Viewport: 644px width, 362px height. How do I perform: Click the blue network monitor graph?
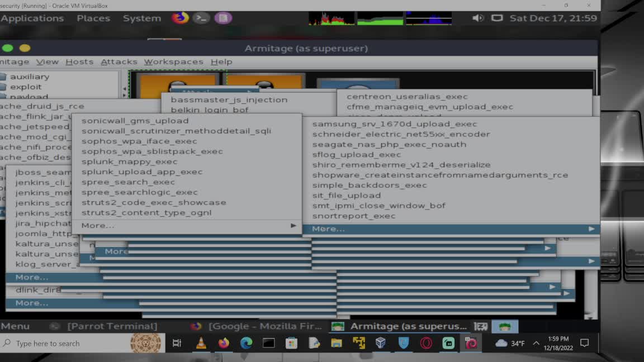click(x=429, y=18)
